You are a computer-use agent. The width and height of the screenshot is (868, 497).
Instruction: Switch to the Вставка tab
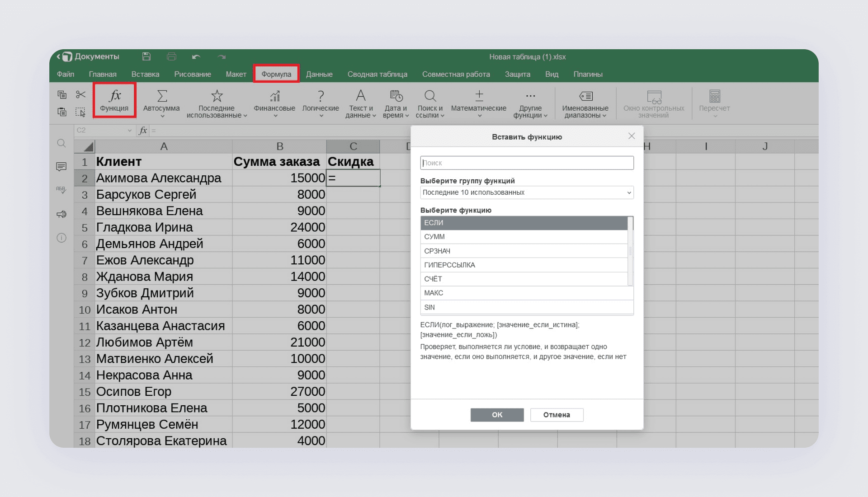point(145,74)
